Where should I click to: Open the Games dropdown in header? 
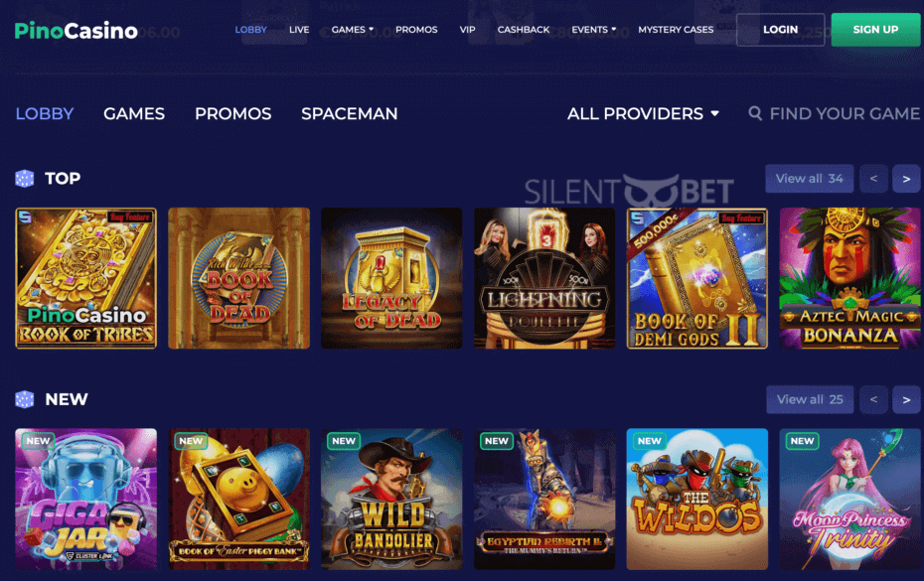[353, 30]
